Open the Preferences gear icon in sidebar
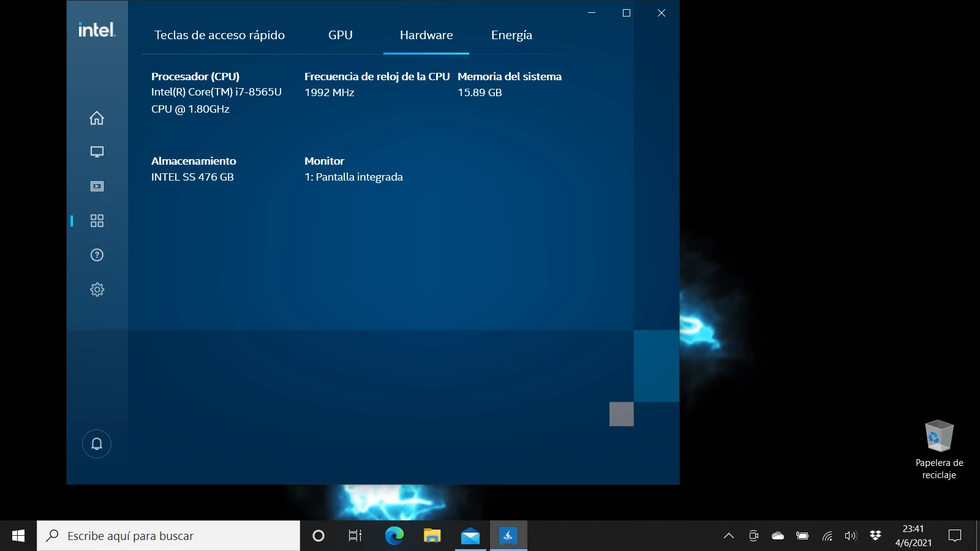Screen dimensions: 980x551 click(97, 290)
